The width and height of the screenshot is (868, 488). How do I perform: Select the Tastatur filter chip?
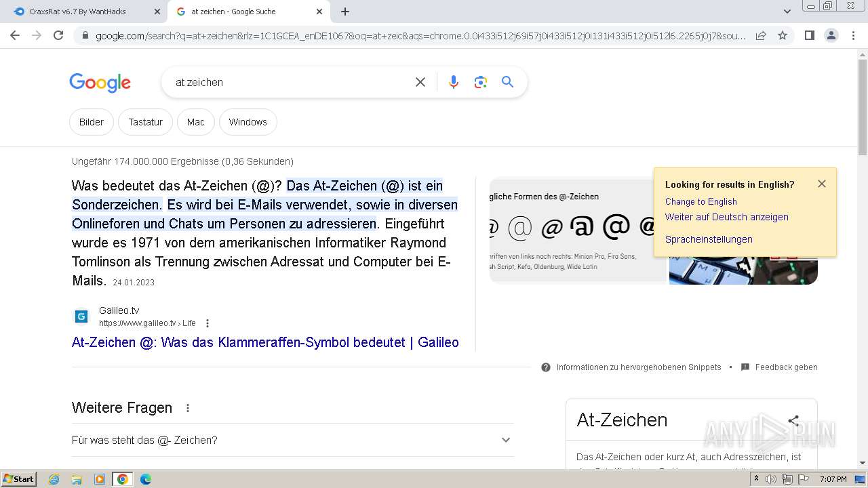point(146,122)
